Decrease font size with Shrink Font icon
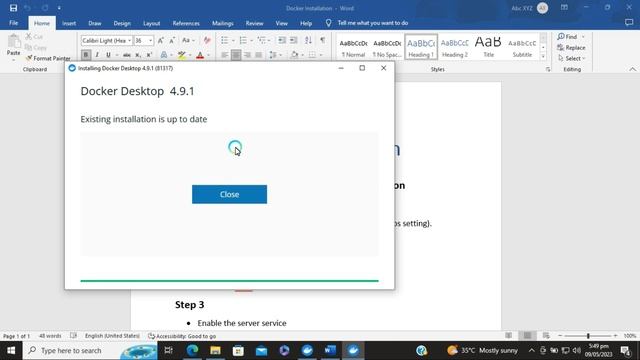The image size is (640, 360). point(172,40)
